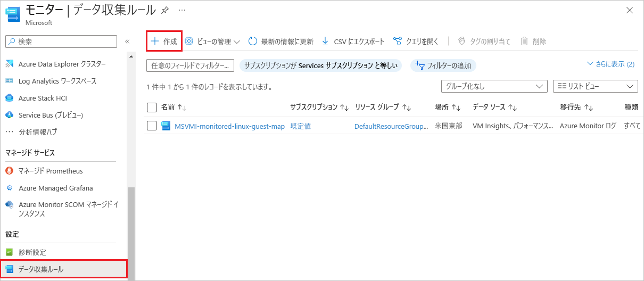Click the tag icon in toolbar
The height and width of the screenshot is (281, 644).
(x=461, y=41)
